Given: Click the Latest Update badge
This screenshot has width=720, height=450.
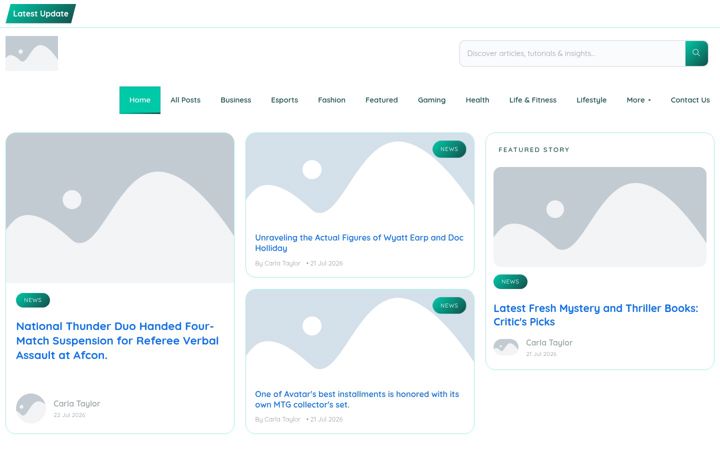Looking at the screenshot, I should (x=41, y=13).
